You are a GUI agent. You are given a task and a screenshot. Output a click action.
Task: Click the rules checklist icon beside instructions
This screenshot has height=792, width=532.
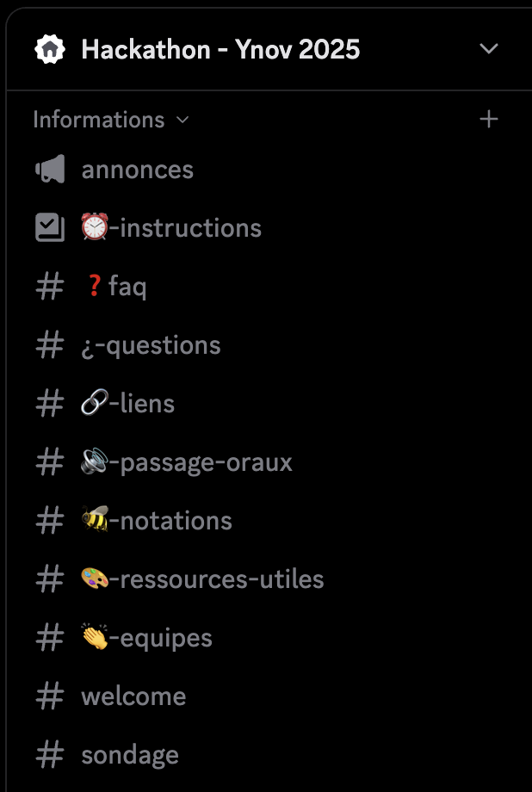50,228
